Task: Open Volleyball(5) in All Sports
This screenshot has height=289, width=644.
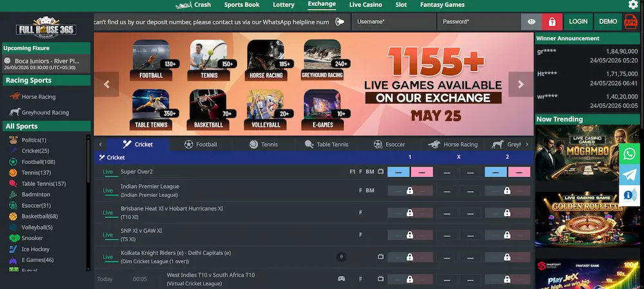Action: [31, 227]
